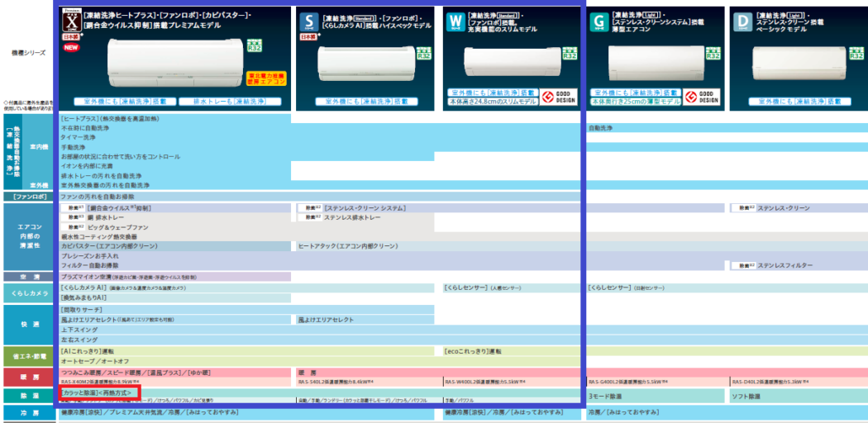868x423 pixels.
Task: Click the R32 refrigerant badge on D series
Action: click(855, 53)
